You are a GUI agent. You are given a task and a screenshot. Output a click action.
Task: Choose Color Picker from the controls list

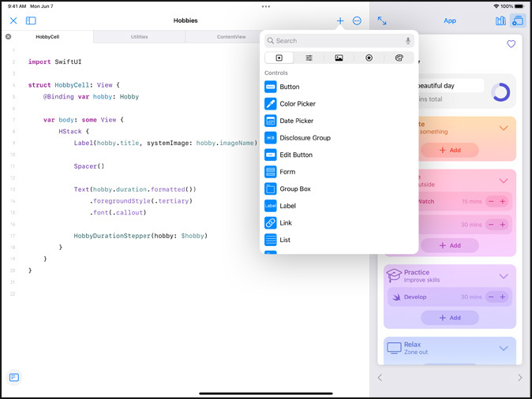click(x=297, y=104)
